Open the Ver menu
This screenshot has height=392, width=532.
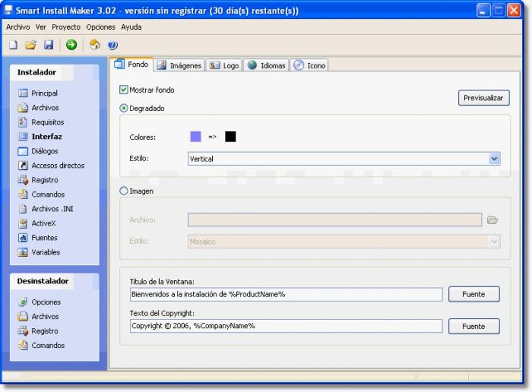point(41,27)
